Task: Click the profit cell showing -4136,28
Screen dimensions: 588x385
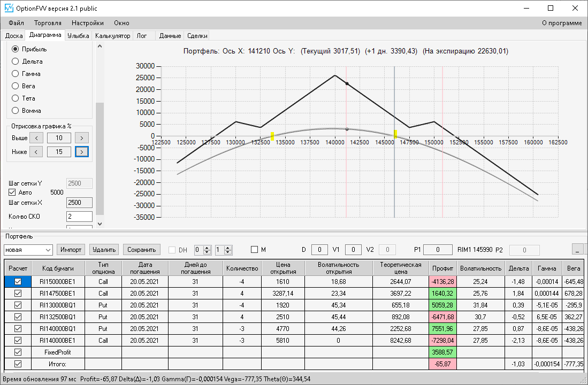Action: pyautogui.click(x=442, y=282)
